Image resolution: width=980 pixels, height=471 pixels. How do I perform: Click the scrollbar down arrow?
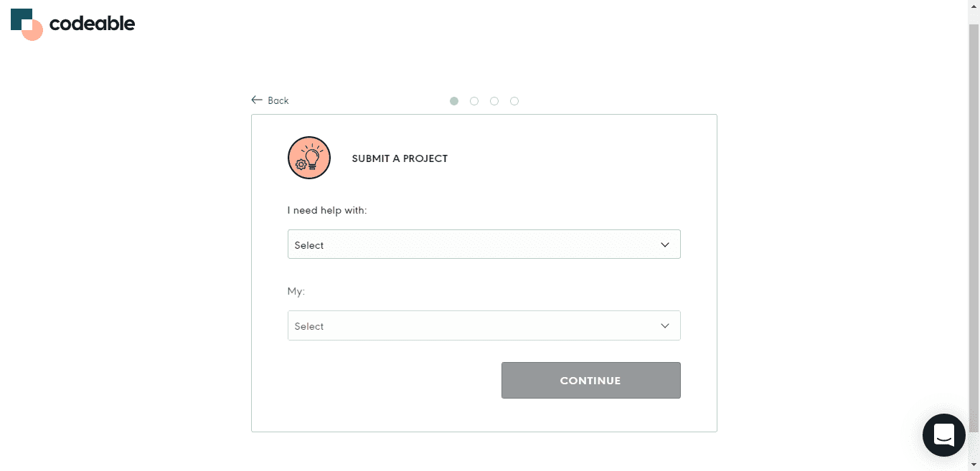click(974, 465)
